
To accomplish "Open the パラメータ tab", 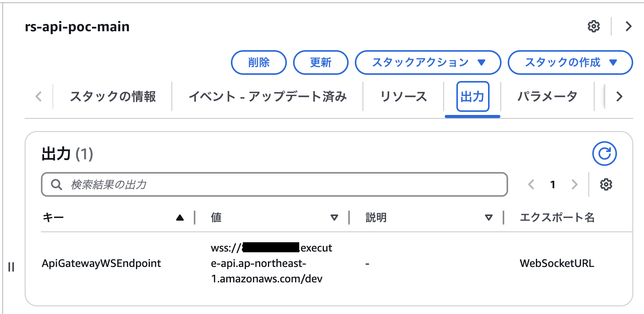I will click(547, 96).
